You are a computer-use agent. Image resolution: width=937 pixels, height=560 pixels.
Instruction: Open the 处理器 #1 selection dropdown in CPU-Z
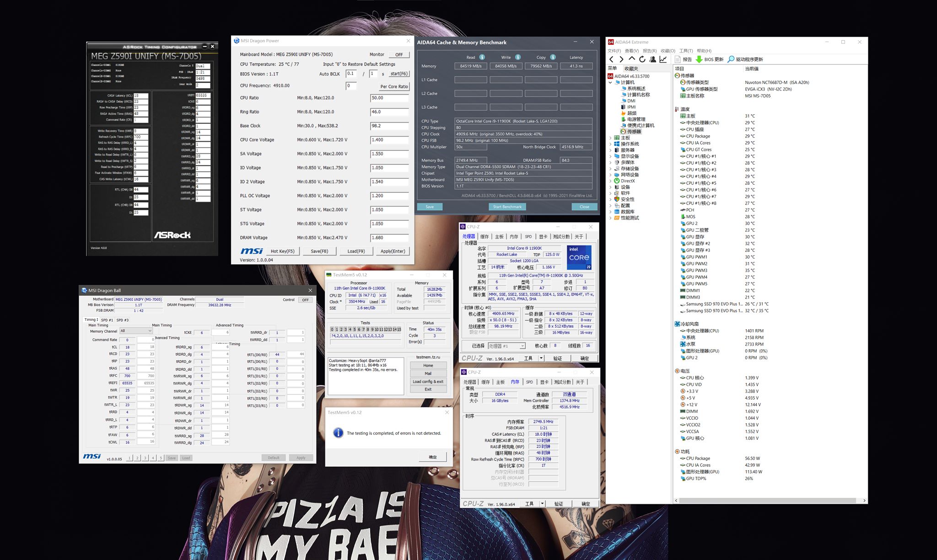506,346
